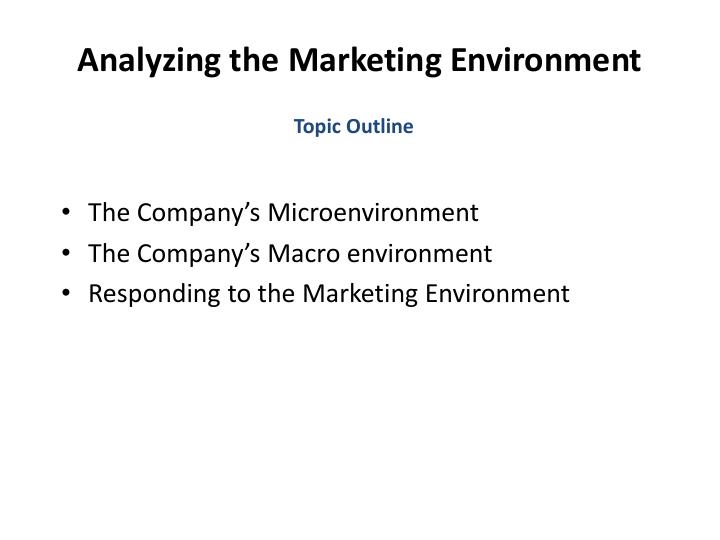This screenshot has height=540, width=720.
Task: Click the bullet dot before 'Macro environment' line
Action: click(x=66, y=254)
